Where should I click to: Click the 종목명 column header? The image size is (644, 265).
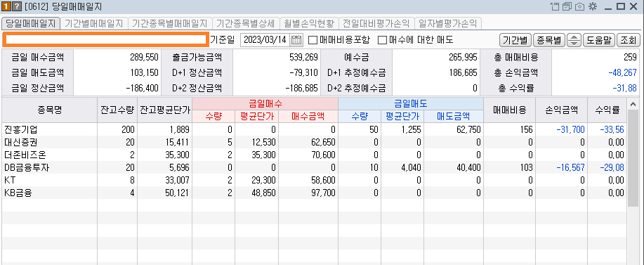coord(49,110)
